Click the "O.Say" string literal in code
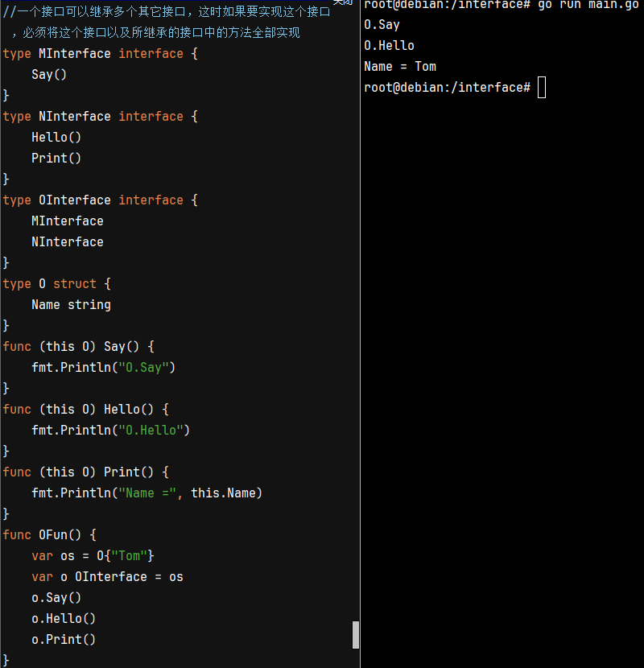This screenshot has height=668, width=644. pos(147,368)
